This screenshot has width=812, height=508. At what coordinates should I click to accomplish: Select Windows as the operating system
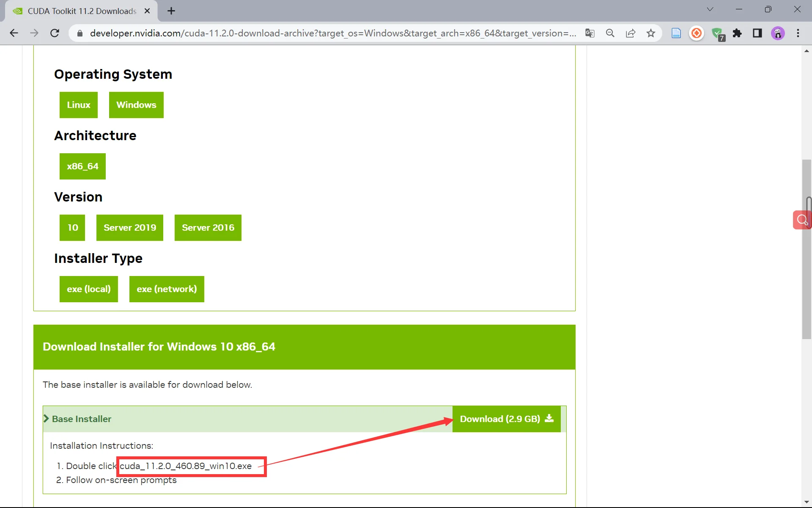point(136,105)
